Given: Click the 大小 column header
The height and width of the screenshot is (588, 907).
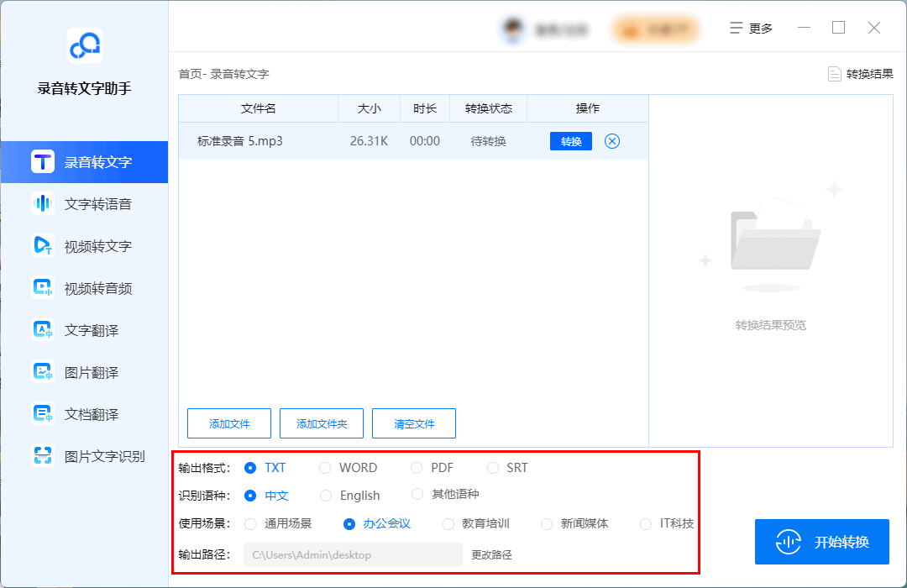Looking at the screenshot, I should point(369,108).
